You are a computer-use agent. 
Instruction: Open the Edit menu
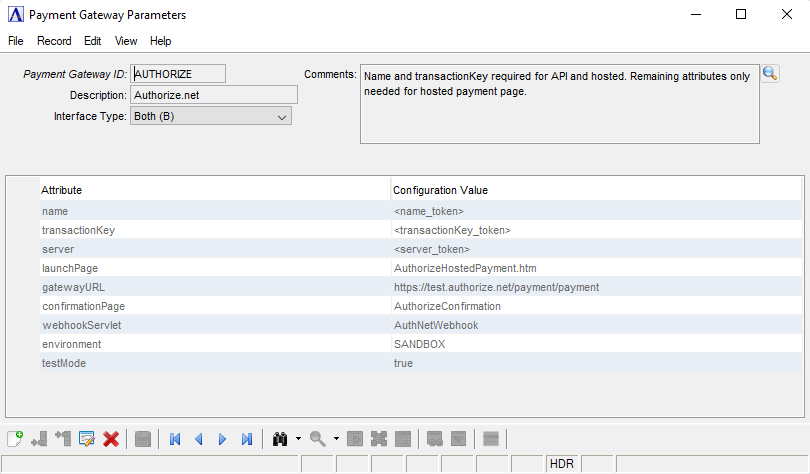pos(92,41)
